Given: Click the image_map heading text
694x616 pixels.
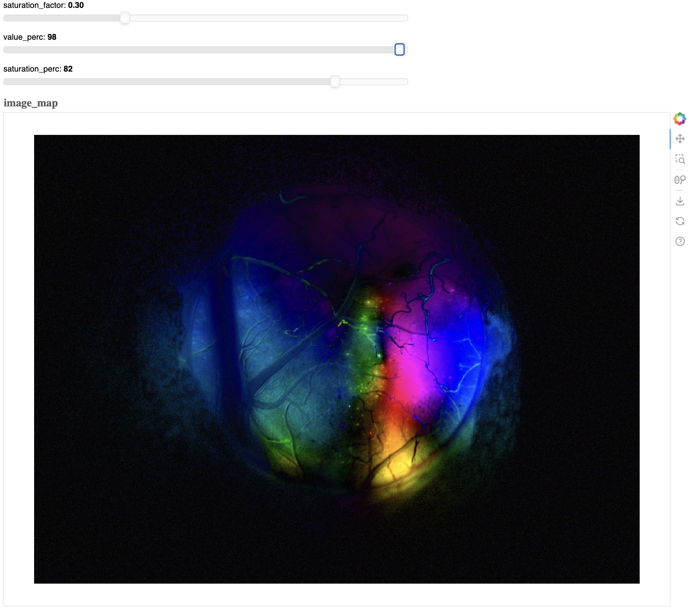Looking at the screenshot, I should [31, 103].
